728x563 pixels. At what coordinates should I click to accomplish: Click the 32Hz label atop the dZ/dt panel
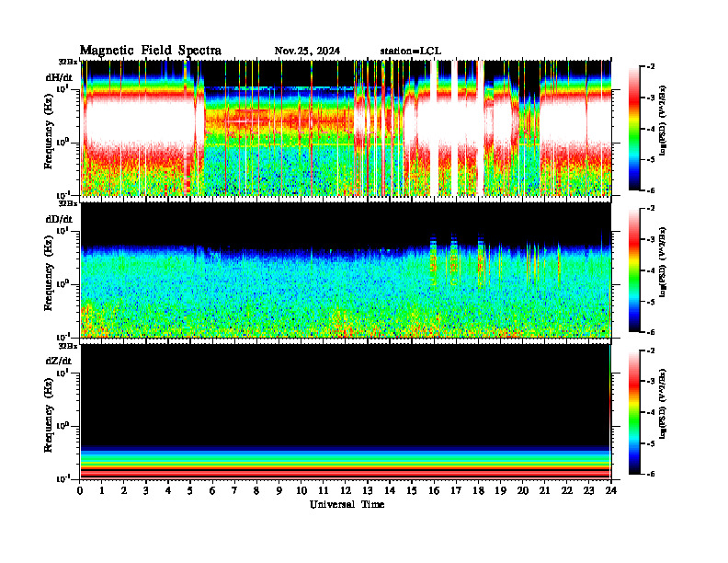coord(68,346)
